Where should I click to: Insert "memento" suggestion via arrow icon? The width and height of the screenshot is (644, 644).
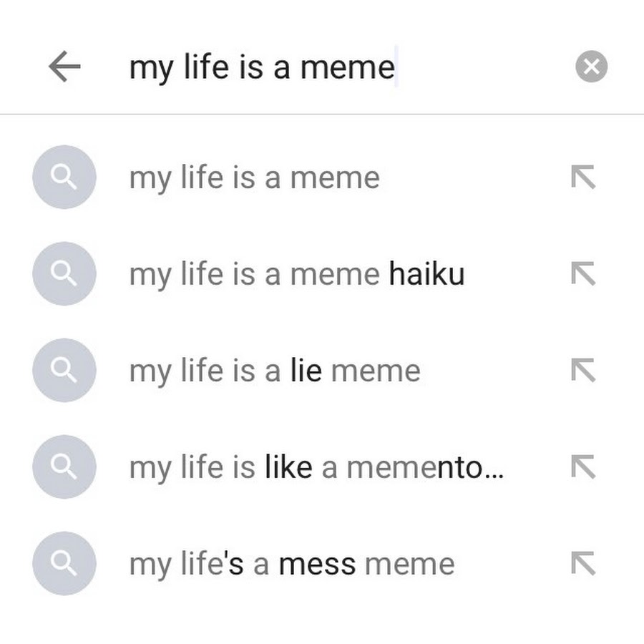583,467
